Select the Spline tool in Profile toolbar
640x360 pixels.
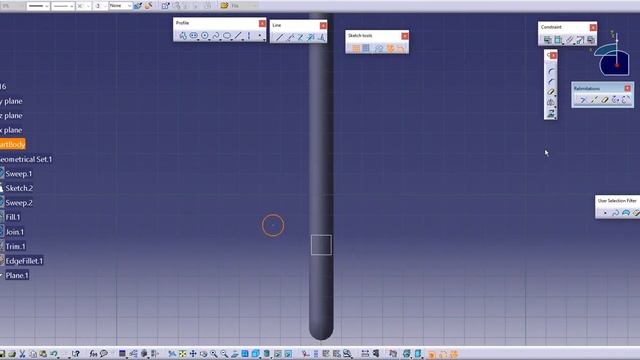[x=216, y=36]
